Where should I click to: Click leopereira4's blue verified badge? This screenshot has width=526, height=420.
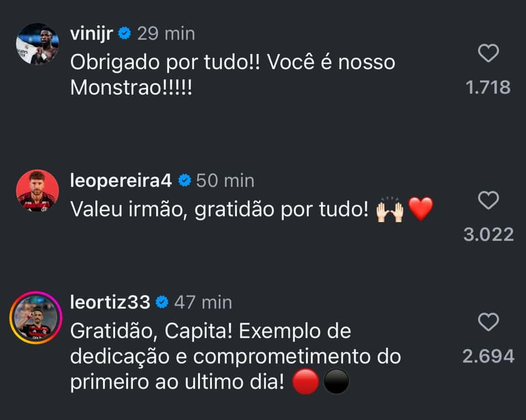184,180
